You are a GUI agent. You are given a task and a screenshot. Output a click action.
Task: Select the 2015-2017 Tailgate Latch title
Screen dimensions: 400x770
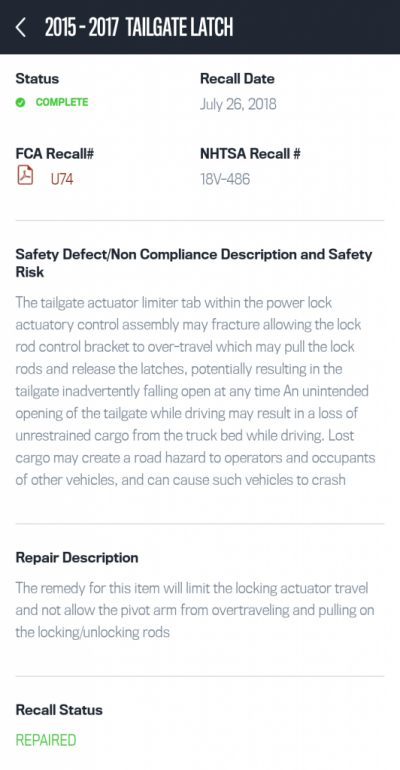(x=139, y=27)
